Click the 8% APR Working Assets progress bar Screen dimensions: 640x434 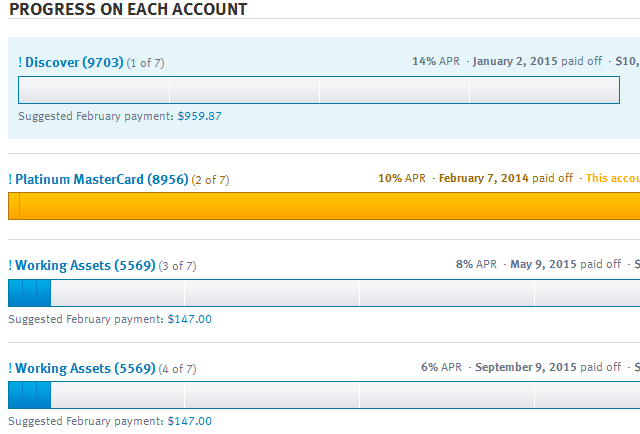[324, 293]
